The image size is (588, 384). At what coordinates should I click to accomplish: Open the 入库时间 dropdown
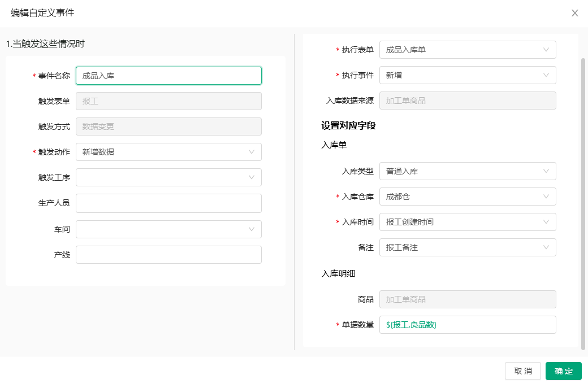(x=467, y=222)
